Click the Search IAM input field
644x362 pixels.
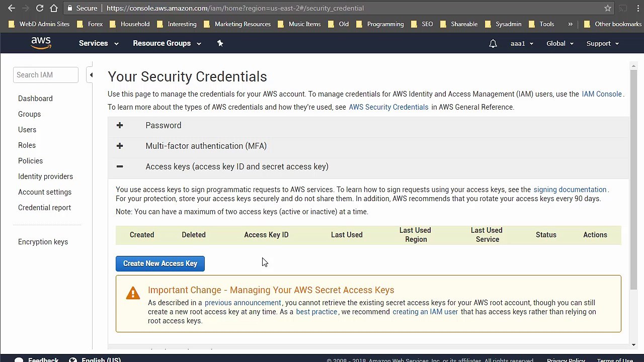tap(46, 75)
